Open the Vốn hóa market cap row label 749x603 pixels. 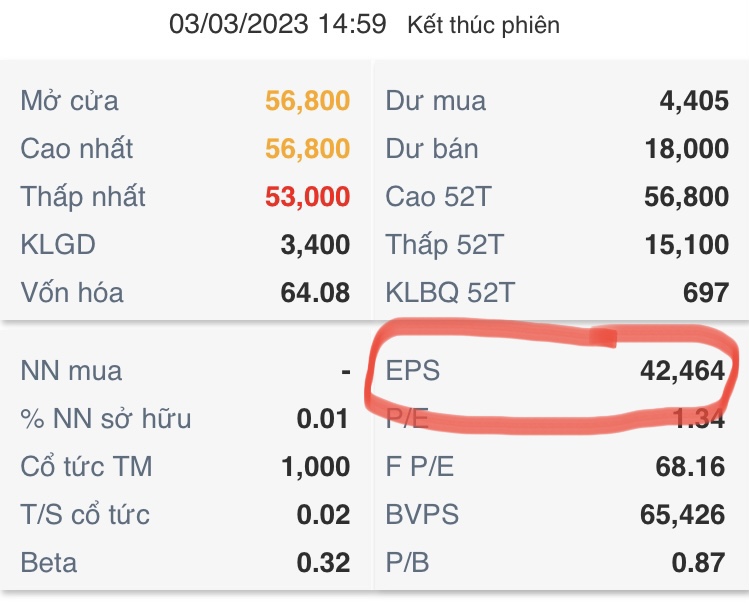pyautogui.click(x=72, y=293)
